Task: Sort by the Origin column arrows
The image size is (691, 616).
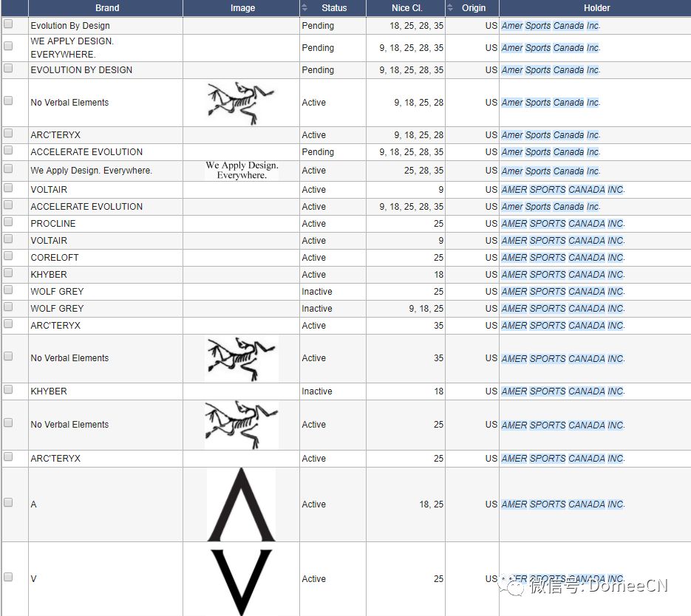Action: pos(449,8)
